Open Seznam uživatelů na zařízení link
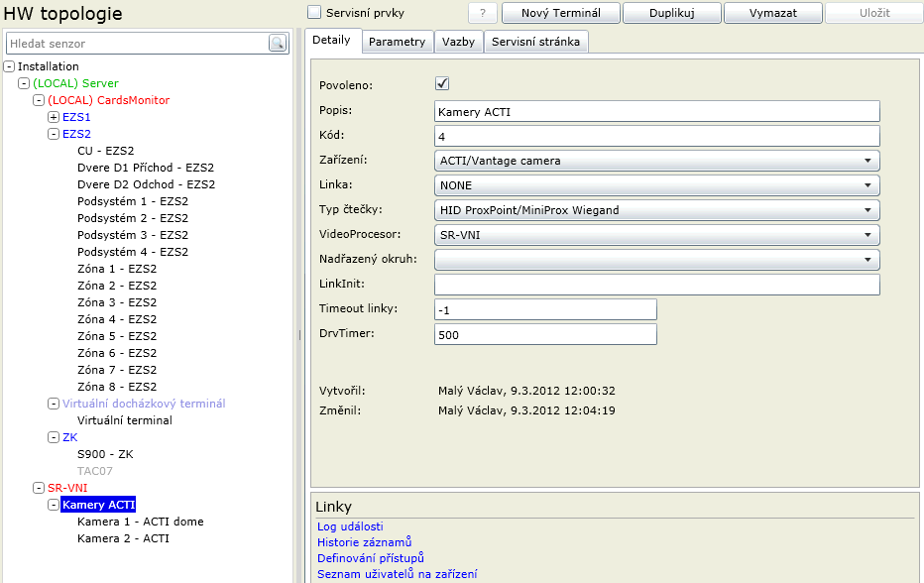 pos(398,574)
